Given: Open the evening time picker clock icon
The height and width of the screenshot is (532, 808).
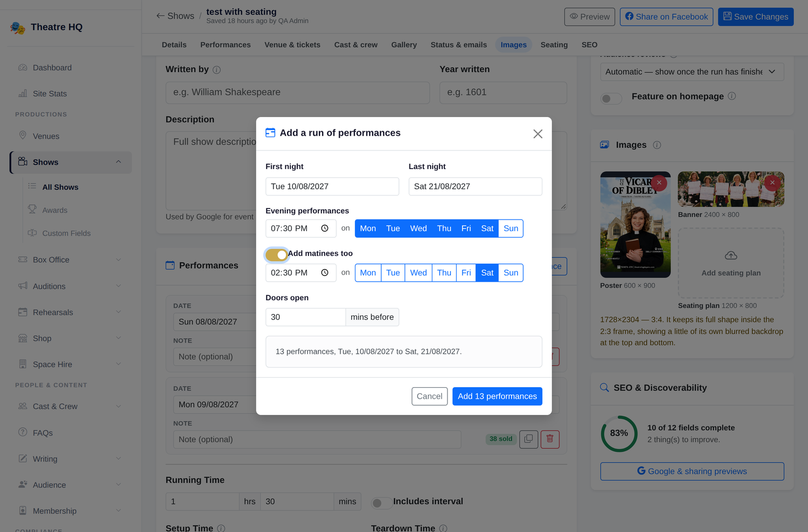Looking at the screenshot, I should pyautogui.click(x=325, y=229).
